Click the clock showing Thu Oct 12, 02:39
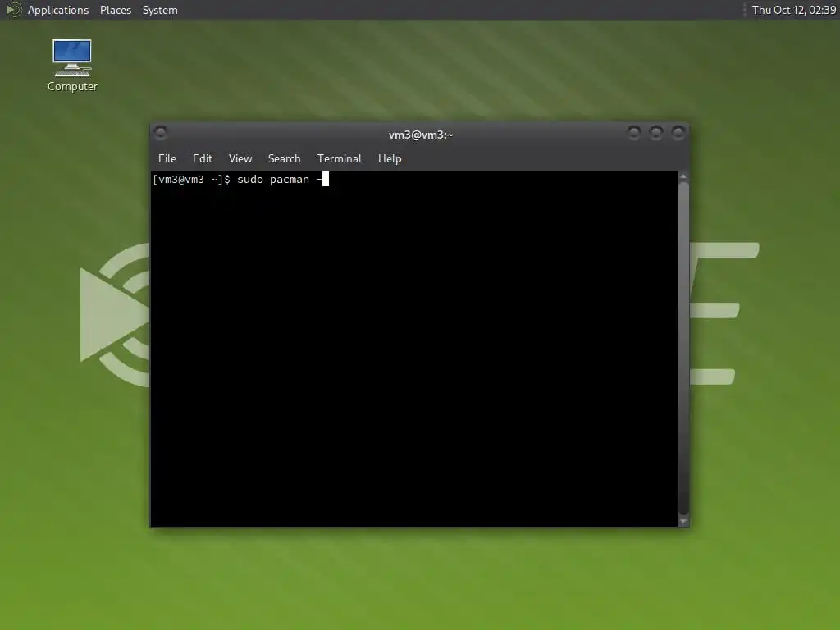This screenshot has height=630, width=840. [793, 10]
